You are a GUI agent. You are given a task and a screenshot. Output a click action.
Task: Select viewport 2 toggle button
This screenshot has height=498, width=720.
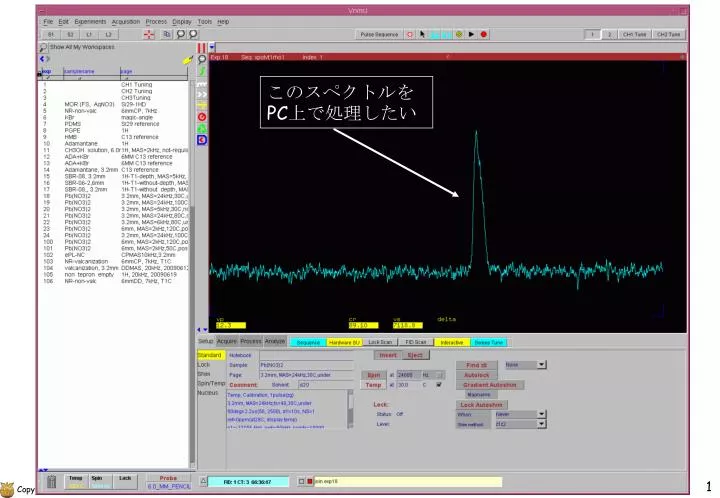pyautogui.click(x=609, y=34)
